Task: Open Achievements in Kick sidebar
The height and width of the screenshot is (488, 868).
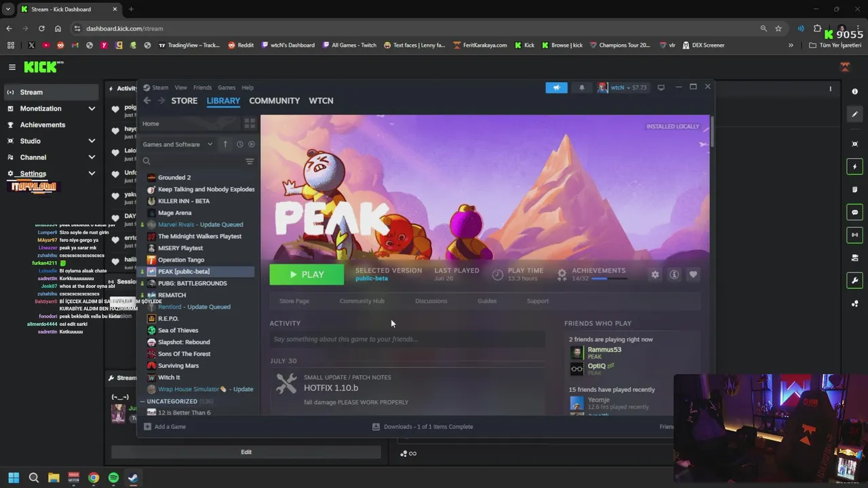Action: [42, 125]
